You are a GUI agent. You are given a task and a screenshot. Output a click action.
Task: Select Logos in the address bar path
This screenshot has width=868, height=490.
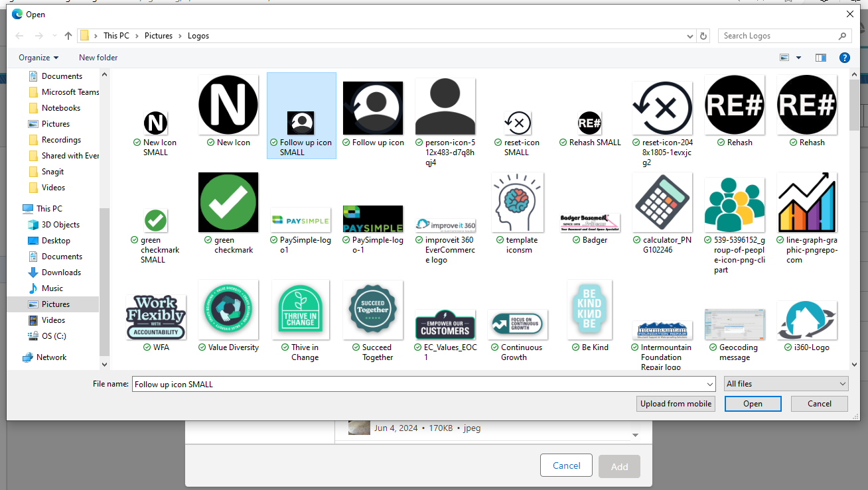pos(198,36)
